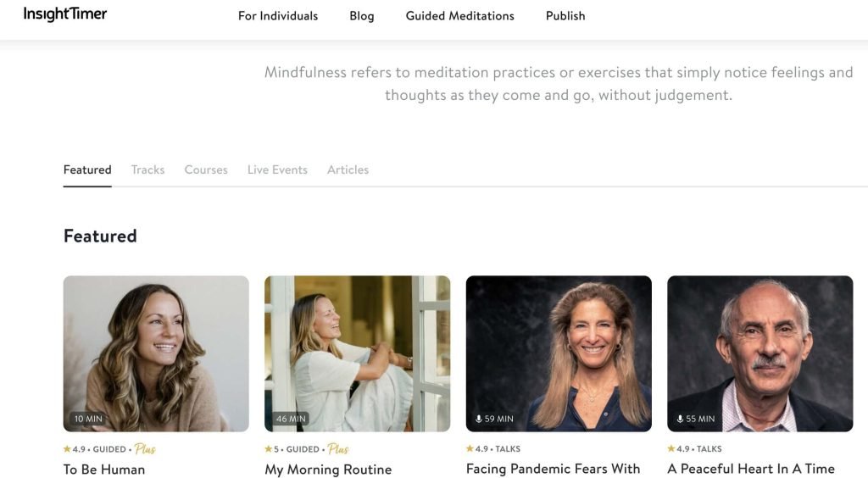
Task: Switch to the Tracks tab
Action: [147, 170]
